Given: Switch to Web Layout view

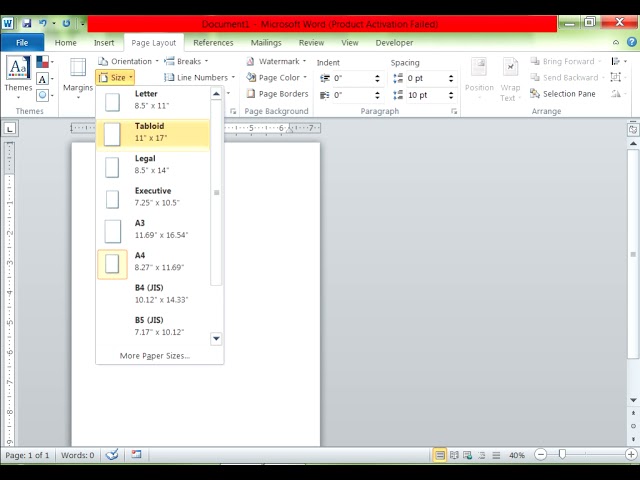Looking at the screenshot, I should coord(468,455).
